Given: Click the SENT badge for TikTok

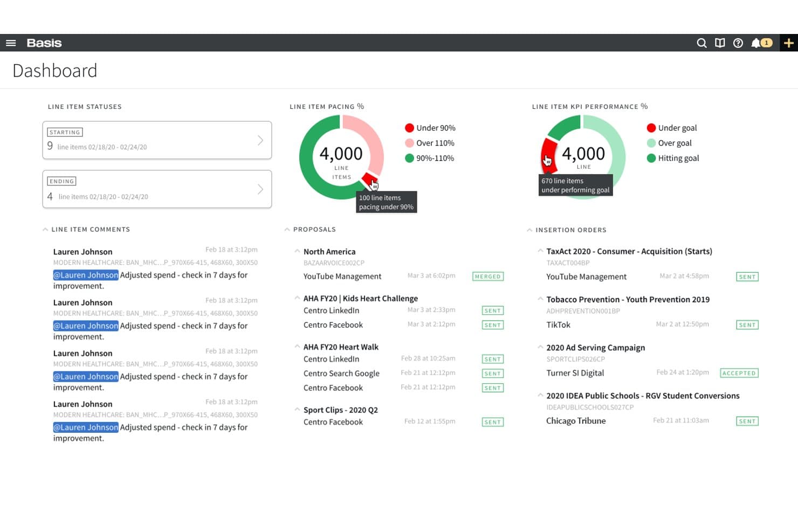Looking at the screenshot, I should coord(747,325).
